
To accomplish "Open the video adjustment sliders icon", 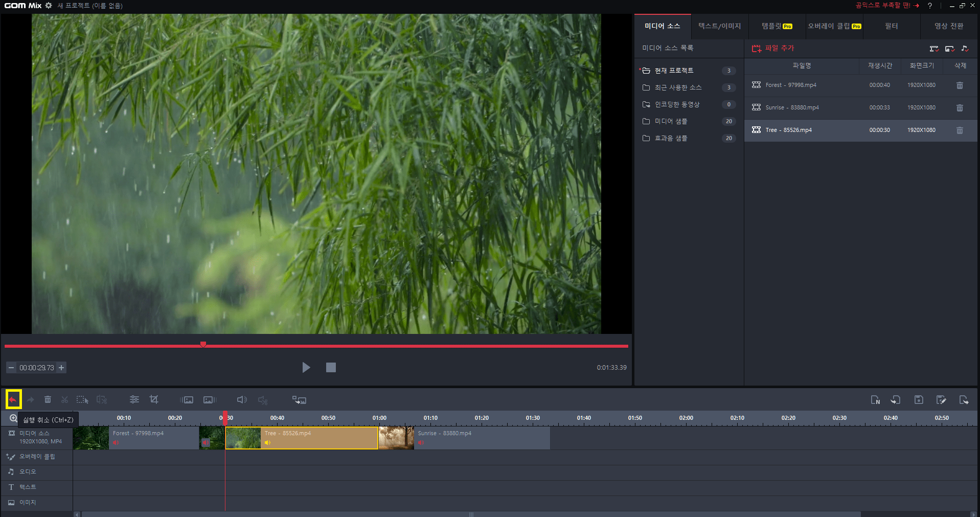I will tap(134, 399).
